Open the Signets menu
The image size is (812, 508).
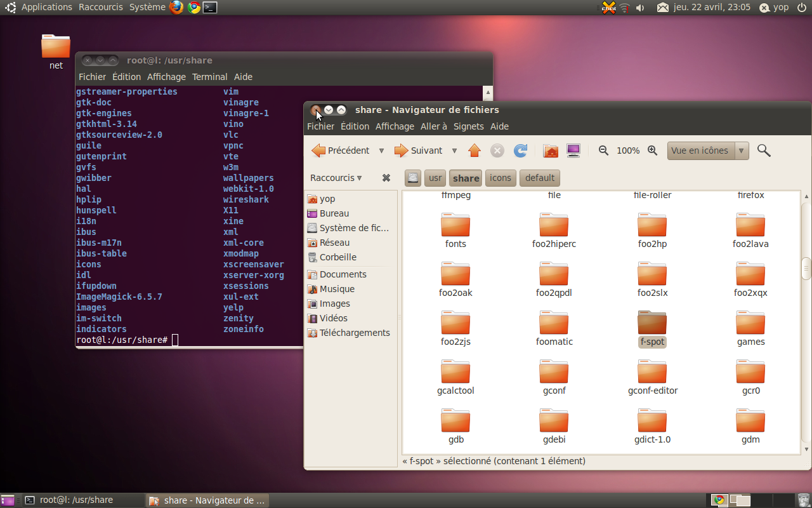pyautogui.click(x=468, y=126)
